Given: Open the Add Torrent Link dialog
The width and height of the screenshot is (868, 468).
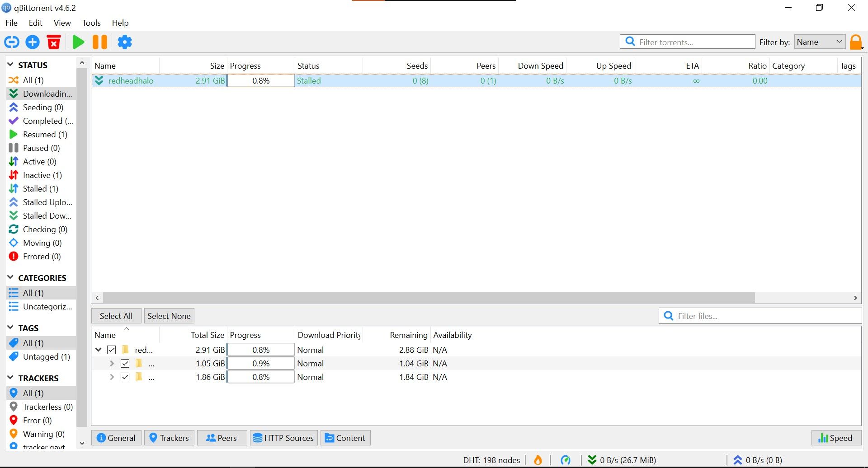Looking at the screenshot, I should pos(11,42).
